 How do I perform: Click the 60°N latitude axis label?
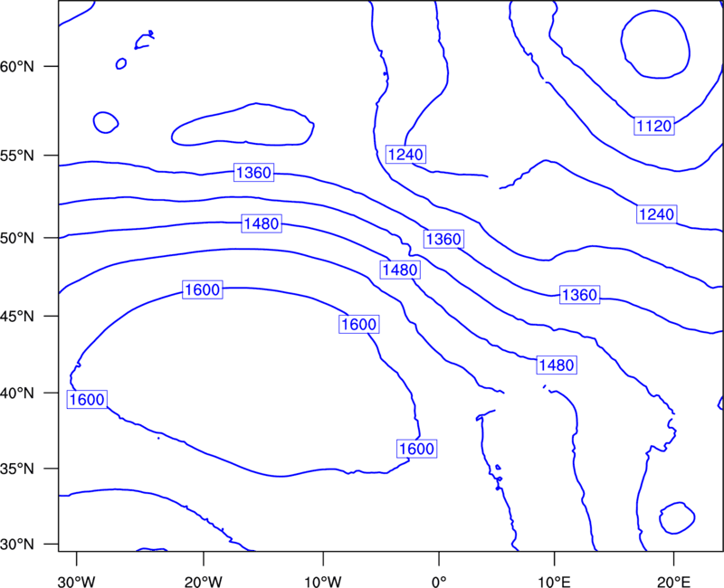(17, 66)
